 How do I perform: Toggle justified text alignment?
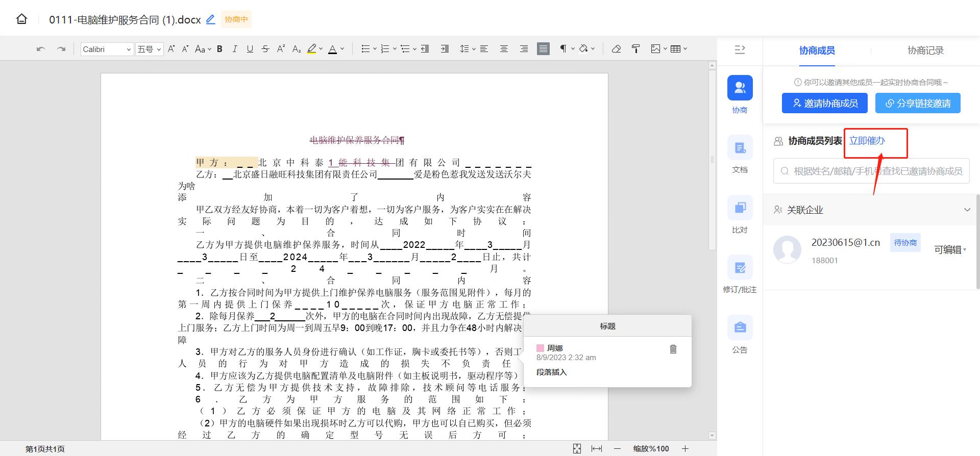click(x=543, y=49)
